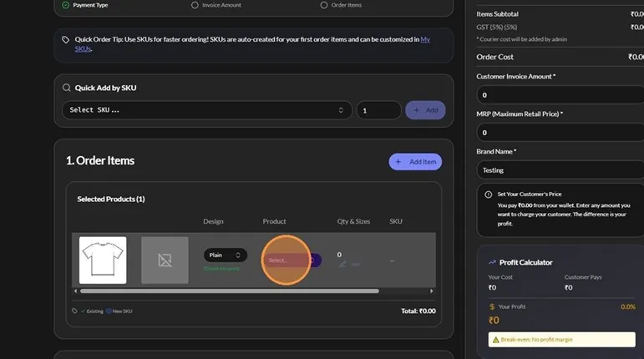
Task: Click the SKU column header
Action: pyautogui.click(x=396, y=221)
